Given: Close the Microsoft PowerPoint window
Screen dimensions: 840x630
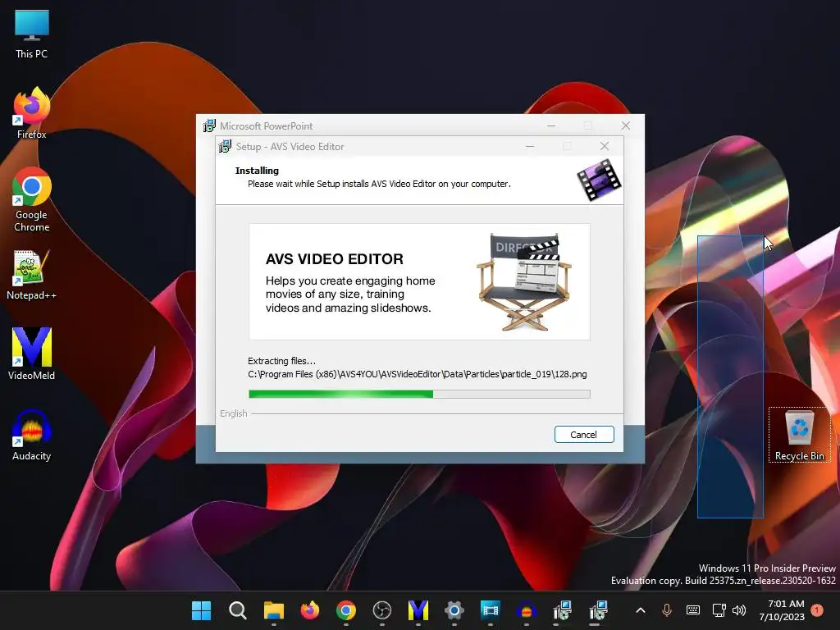Looking at the screenshot, I should coord(625,126).
